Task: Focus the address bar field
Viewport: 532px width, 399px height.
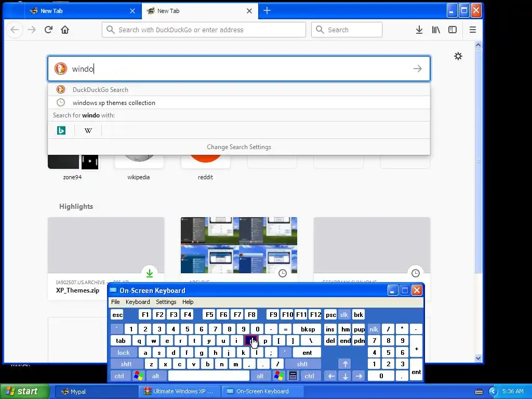Action: tap(204, 30)
